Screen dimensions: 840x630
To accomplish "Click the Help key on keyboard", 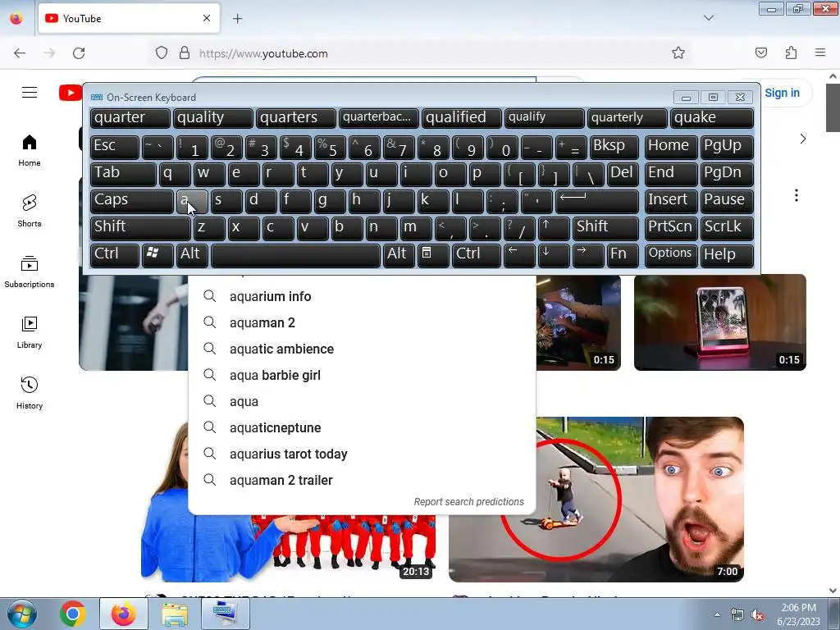I will pyautogui.click(x=727, y=254).
